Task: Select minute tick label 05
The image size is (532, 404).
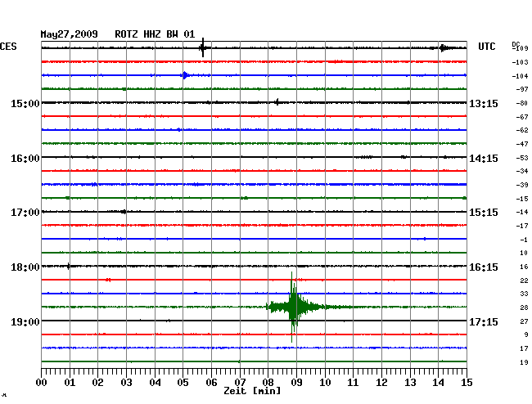Action: tap(183, 383)
